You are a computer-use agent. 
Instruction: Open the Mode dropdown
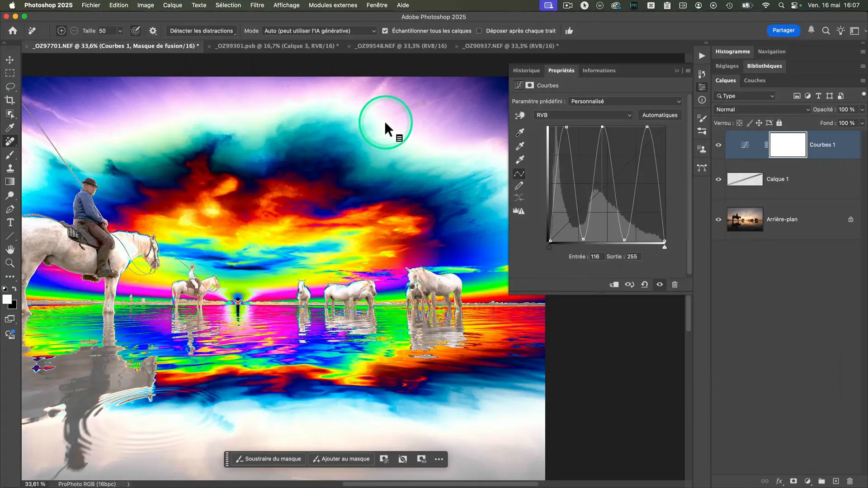(x=319, y=31)
